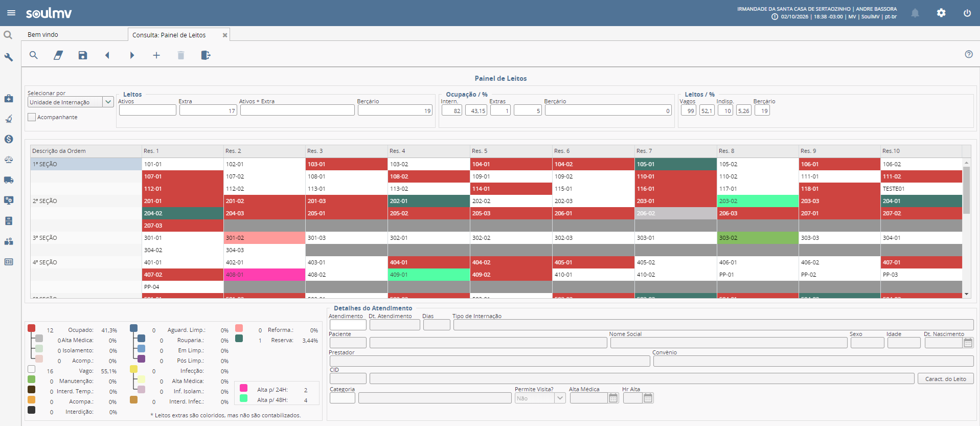
Task: Click the Res. 5 column header
Action: point(511,151)
